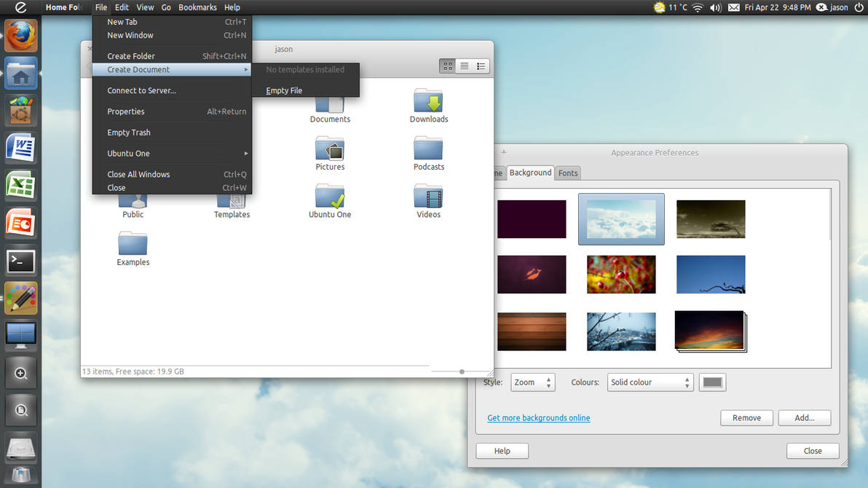Switch to the Fonts tab

coord(568,173)
